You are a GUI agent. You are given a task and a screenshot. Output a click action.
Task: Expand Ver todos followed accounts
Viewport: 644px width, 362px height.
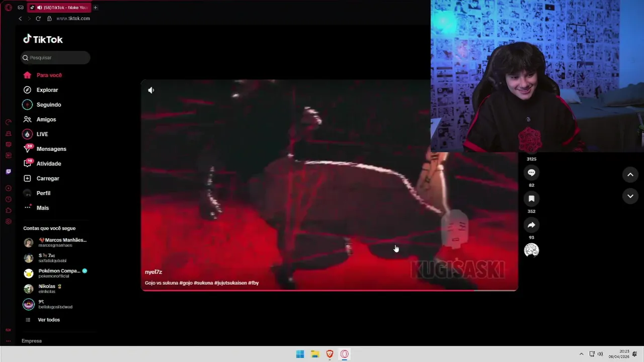pos(43,320)
